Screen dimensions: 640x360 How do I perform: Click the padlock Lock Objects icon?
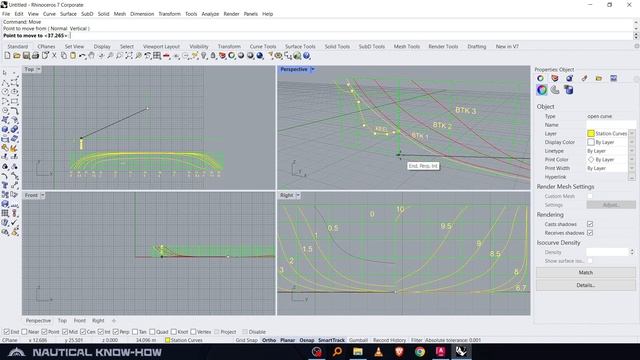(213, 56)
